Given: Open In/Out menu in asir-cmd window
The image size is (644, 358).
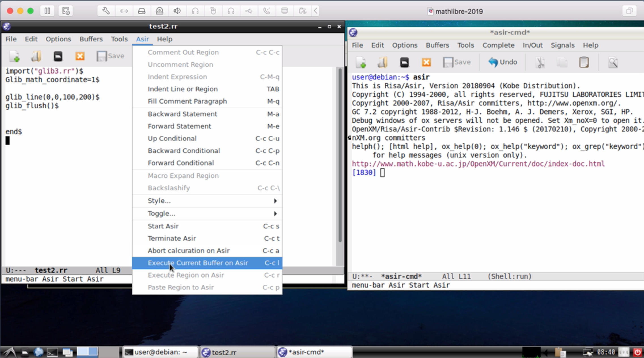Looking at the screenshot, I should 533,45.
